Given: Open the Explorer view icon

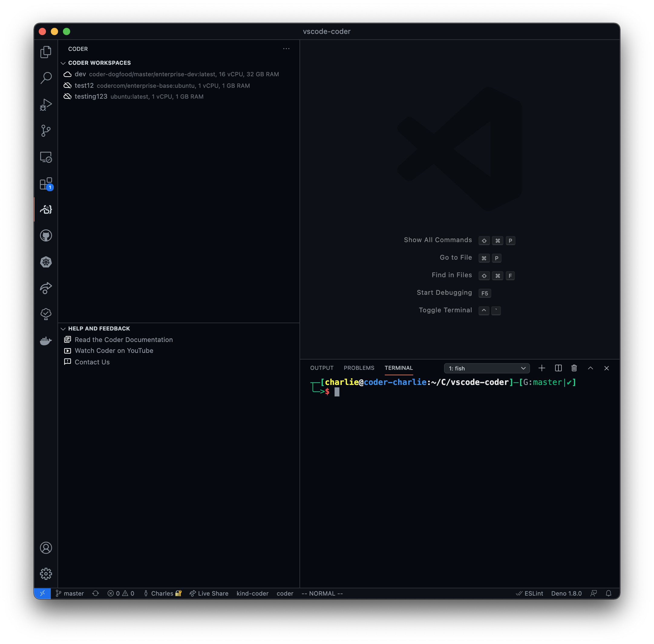Looking at the screenshot, I should tap(46, 52).
